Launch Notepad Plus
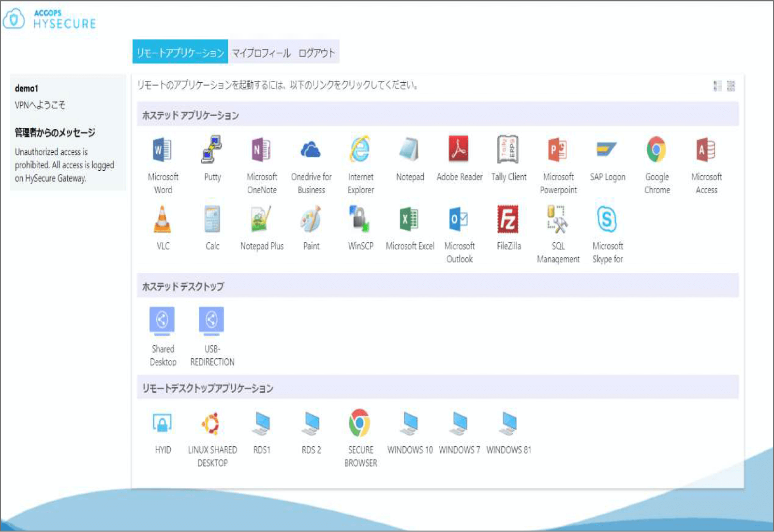The height and width of the screenshot is (532, 774). pyautogui.click(x=262, y=219)
